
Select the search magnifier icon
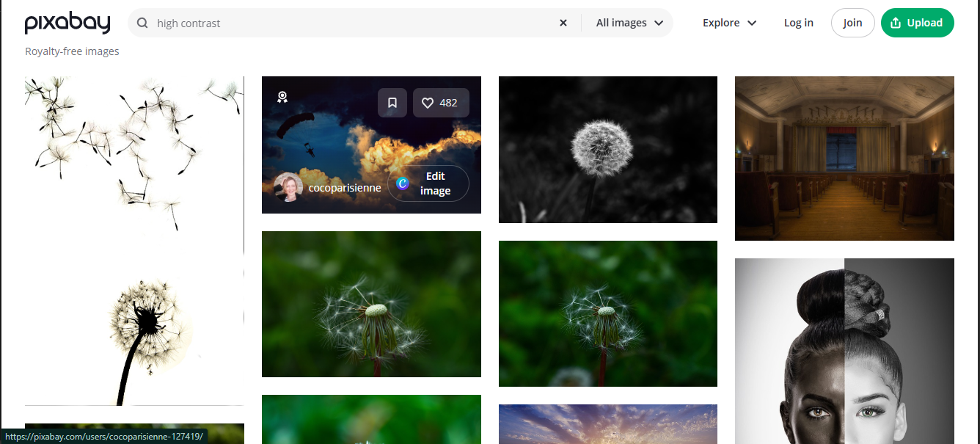[142, 23]
